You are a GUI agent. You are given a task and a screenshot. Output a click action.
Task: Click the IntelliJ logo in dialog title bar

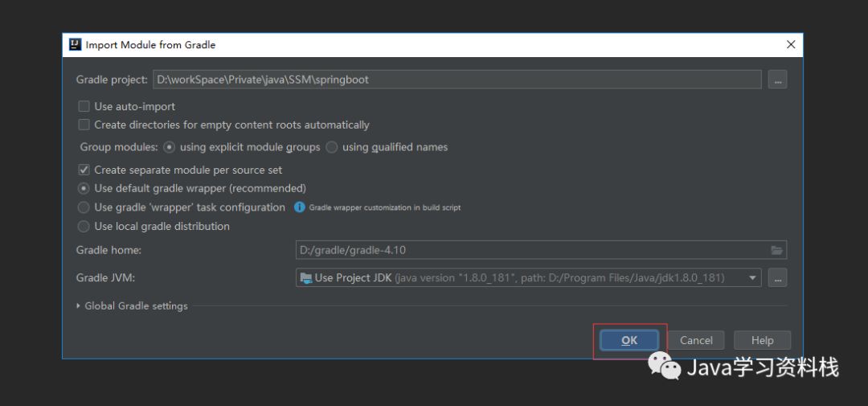coord(76,45)
